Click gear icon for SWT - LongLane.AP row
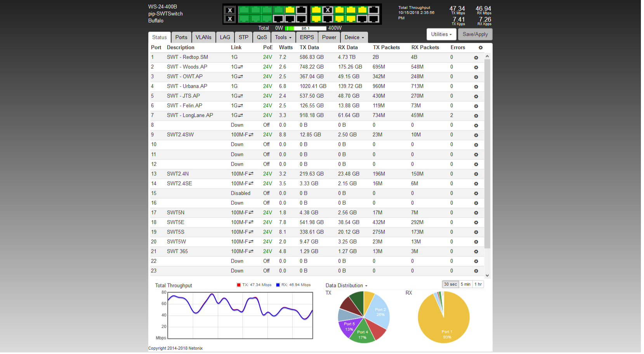This screenshot has width=644, height=354. 476,116
